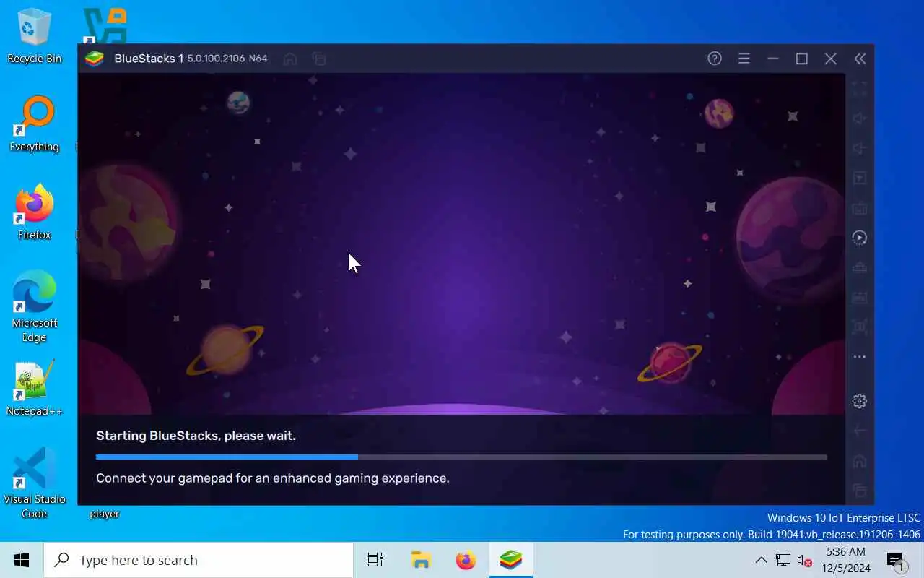The height and width of the screenshot is (578, 924).
Task: Open BlueStacks settings gear icon
Action: point(859,401)
